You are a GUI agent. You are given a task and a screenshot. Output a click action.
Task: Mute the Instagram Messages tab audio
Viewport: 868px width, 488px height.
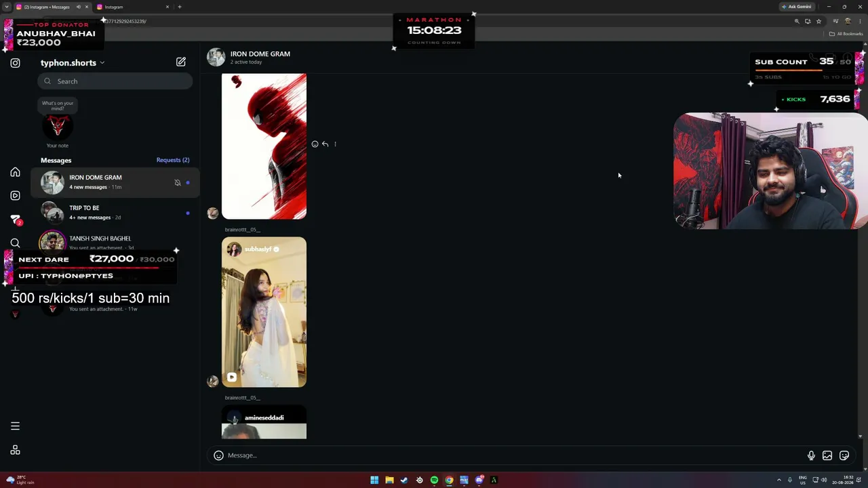click(78, 7)
